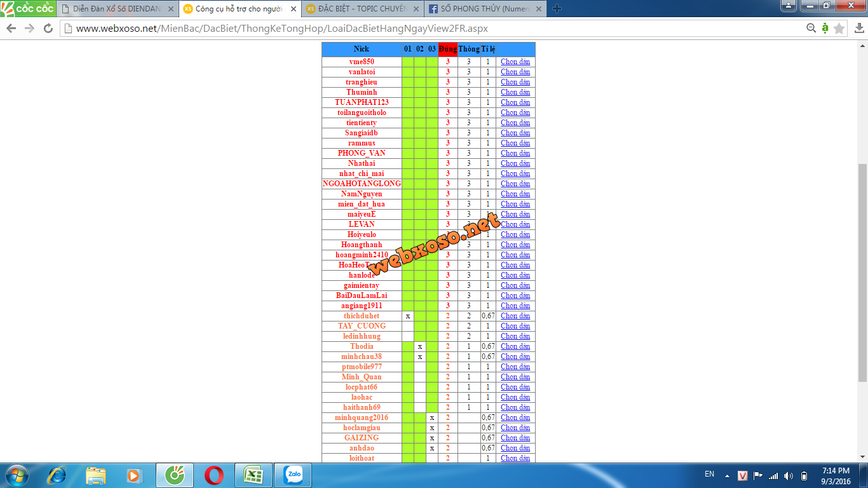Reload the current page
Viewport: 868px width, 488px height.
(x=48, y=29)
